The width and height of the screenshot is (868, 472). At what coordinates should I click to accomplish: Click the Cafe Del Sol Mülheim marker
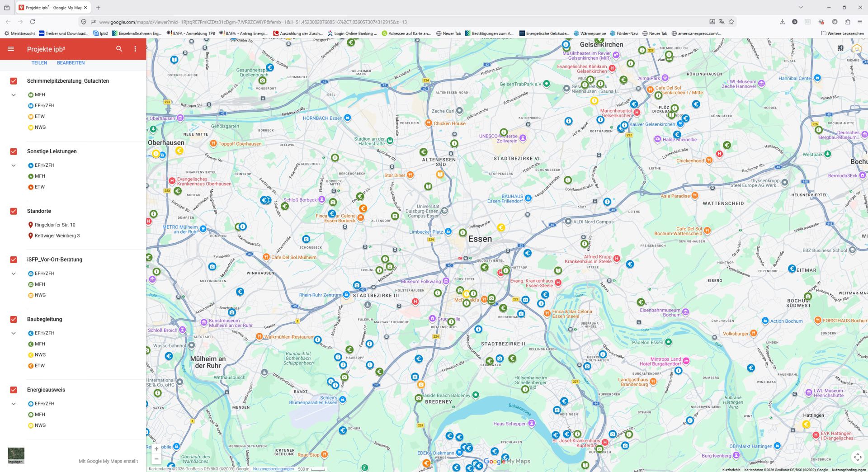coord(266,257)
